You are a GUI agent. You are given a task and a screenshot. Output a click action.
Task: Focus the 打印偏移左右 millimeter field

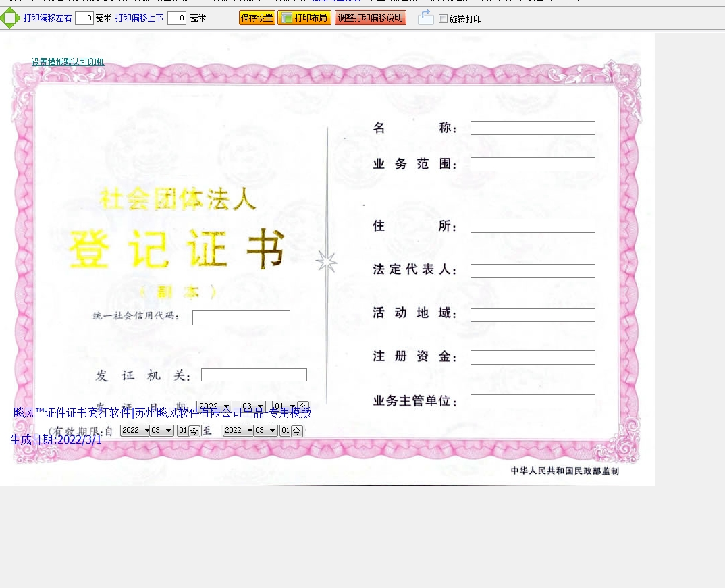pos(84,18)
